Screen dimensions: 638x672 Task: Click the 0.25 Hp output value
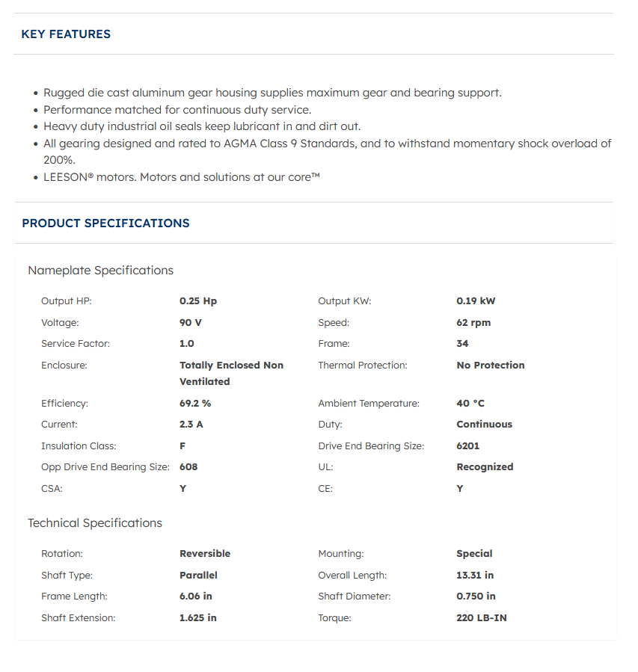[198, 301]
